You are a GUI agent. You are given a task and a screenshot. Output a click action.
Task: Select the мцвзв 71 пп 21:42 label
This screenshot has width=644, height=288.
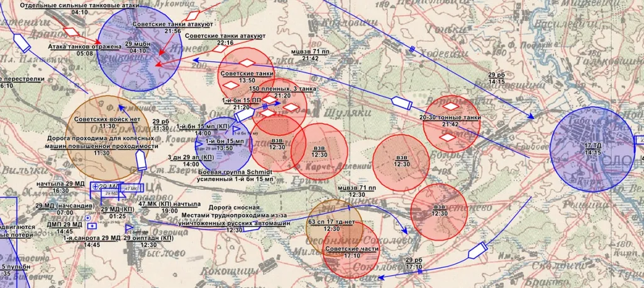[310, 55]
